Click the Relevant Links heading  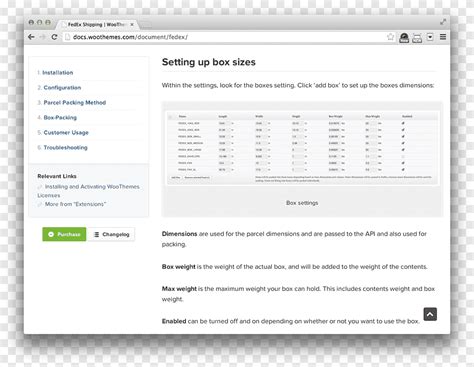[57, 176]
